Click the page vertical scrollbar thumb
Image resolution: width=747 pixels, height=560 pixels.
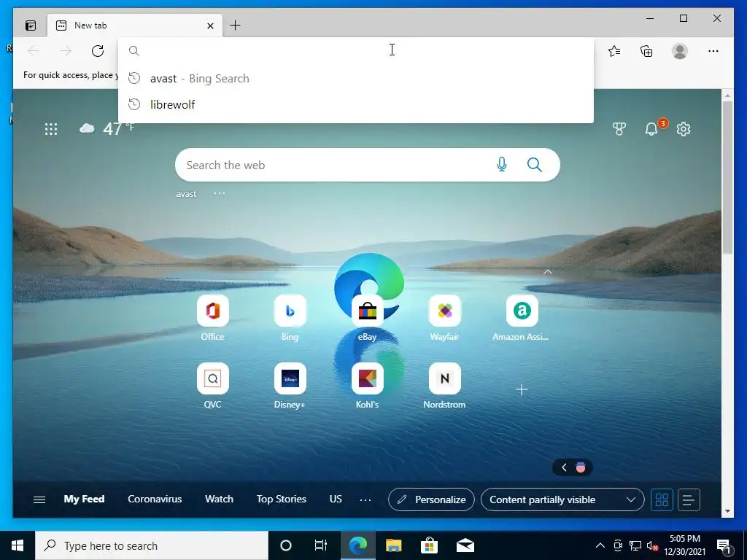[727, 177]
